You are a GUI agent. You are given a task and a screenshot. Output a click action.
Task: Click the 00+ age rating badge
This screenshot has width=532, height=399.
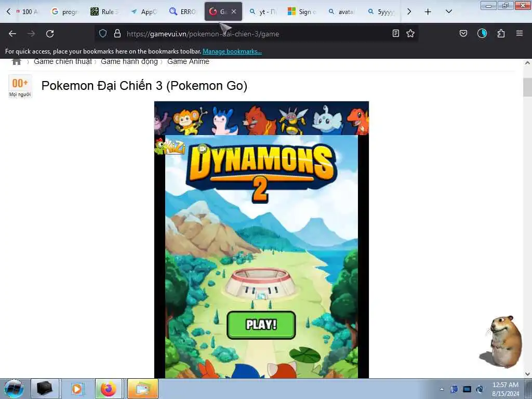coord(20,86)
